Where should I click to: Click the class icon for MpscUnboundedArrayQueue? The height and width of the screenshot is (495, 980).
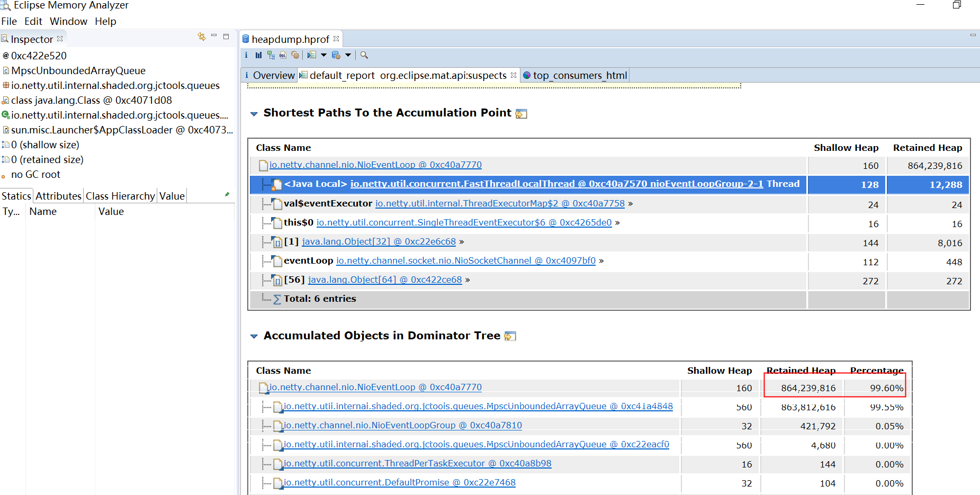tap(6, 70)
